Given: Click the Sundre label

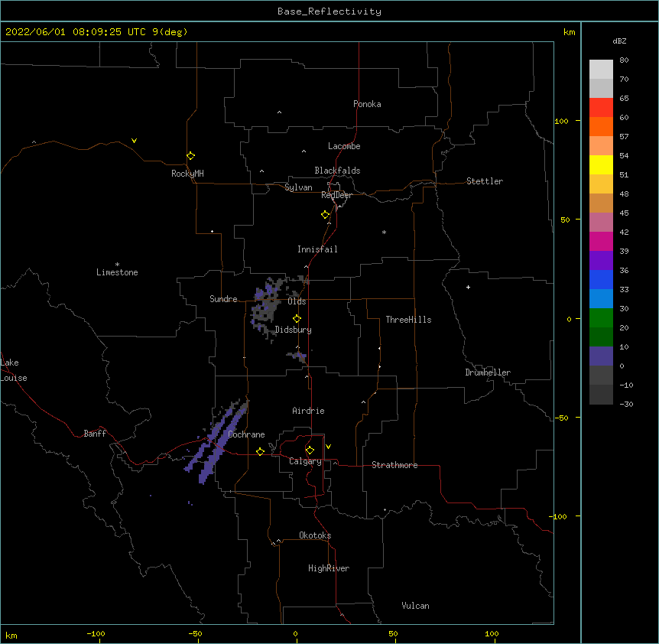Looking at the screenshot, I should [223, 299].
